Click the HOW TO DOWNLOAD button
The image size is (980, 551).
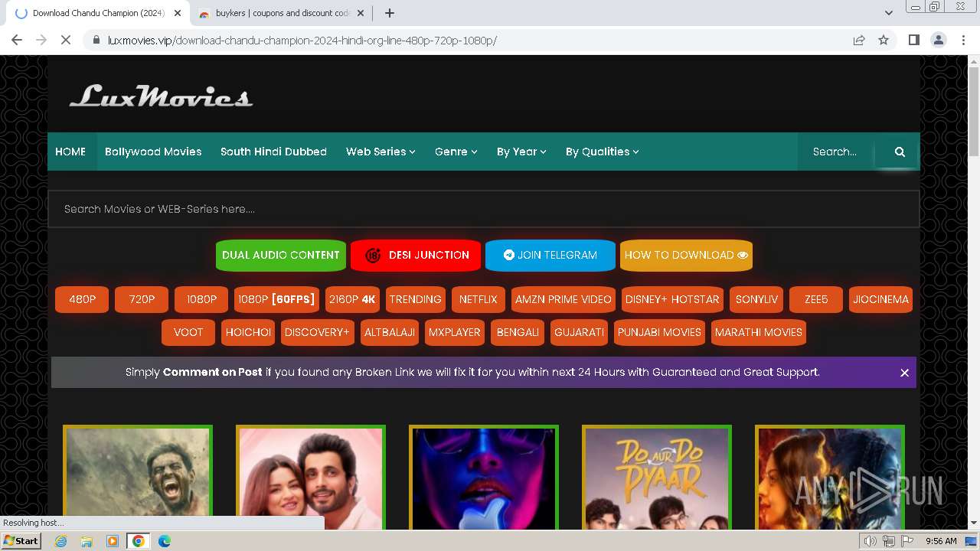point(686,255)
